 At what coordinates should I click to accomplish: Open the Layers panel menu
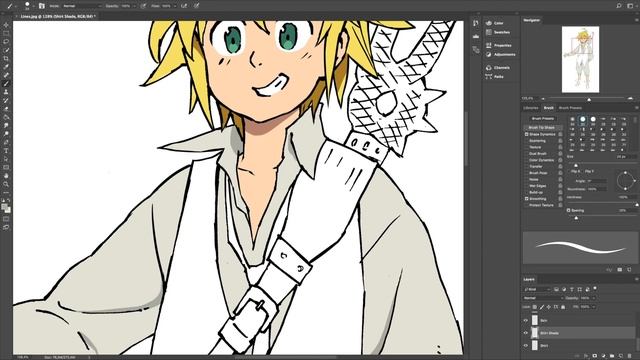[x=636, y=280]
